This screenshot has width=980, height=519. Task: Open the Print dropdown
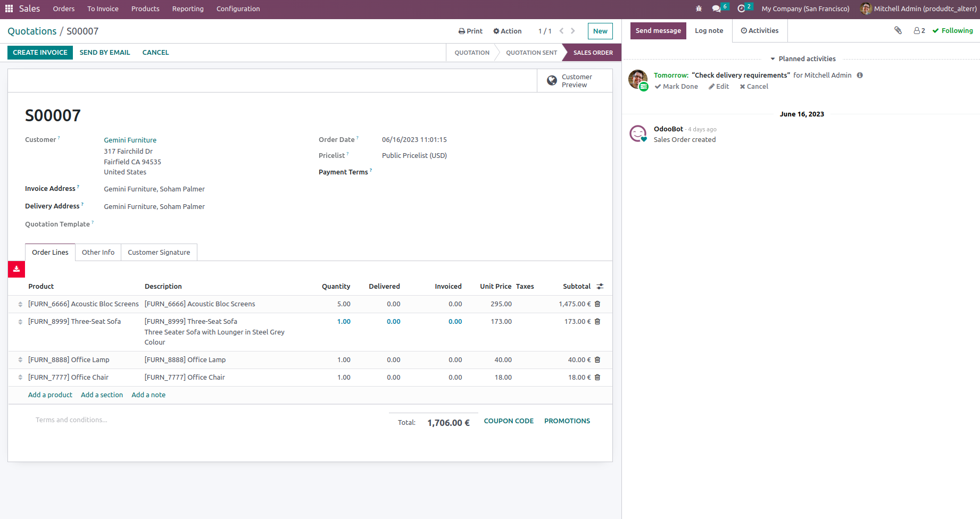[470, 31]
